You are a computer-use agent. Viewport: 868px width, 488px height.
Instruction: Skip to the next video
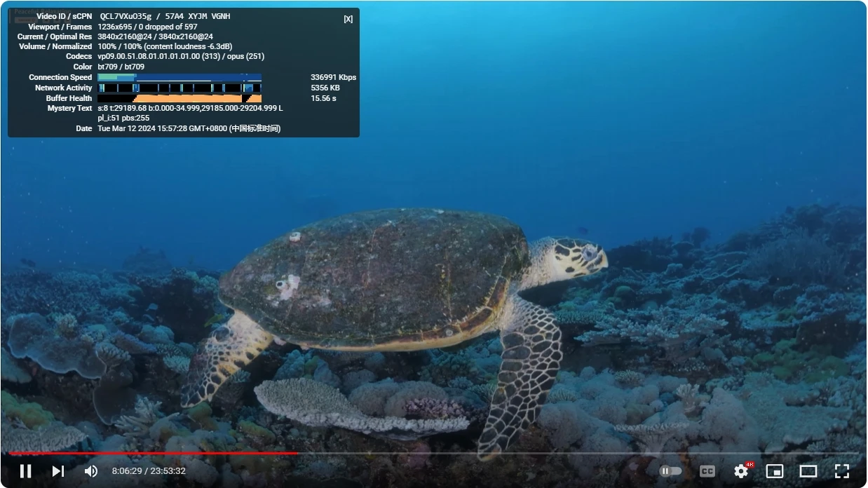pyautogui.click(x=58, y=471)
